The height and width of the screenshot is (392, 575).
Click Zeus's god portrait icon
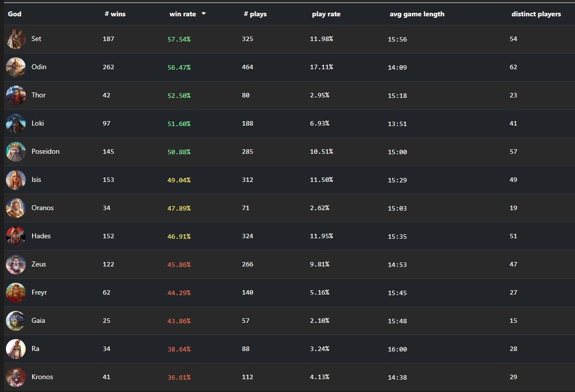coord(16,264)
